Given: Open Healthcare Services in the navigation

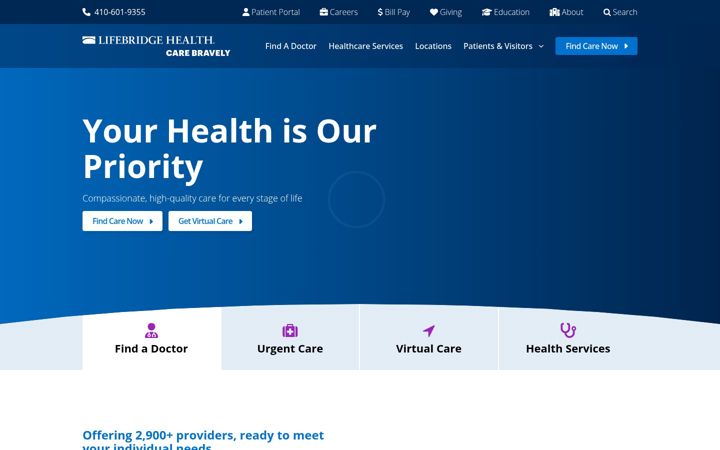Looking at the screenshot, I should (366, 46).
